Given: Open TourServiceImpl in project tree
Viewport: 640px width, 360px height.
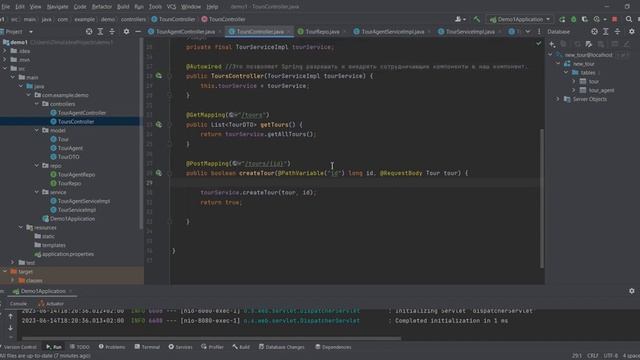Looking at the screenshot, I should point(77,210).
